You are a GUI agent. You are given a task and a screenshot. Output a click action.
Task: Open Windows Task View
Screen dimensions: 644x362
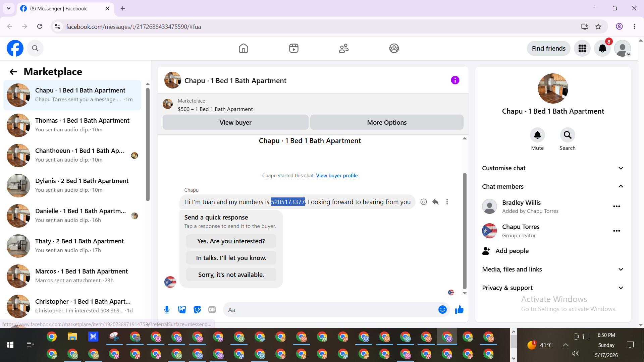point(30,345)
